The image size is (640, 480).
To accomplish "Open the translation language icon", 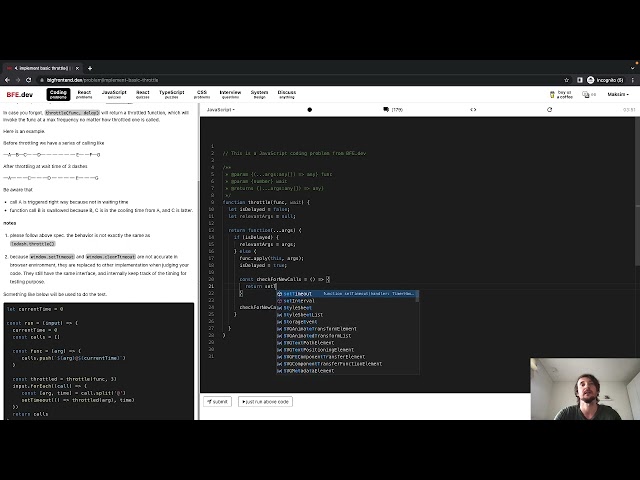I will [586, 94].
